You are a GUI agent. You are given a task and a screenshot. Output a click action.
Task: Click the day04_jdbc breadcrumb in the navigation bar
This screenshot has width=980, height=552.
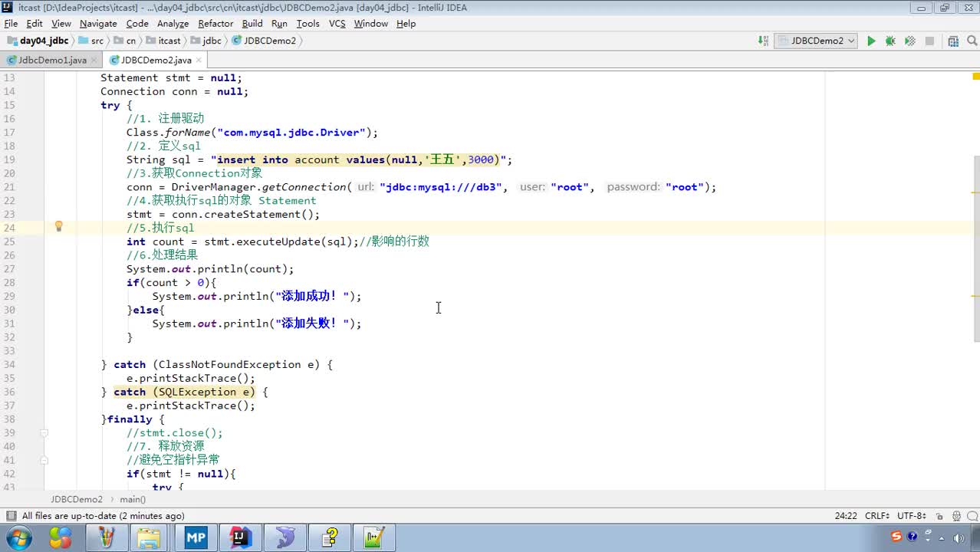(38, 41)
